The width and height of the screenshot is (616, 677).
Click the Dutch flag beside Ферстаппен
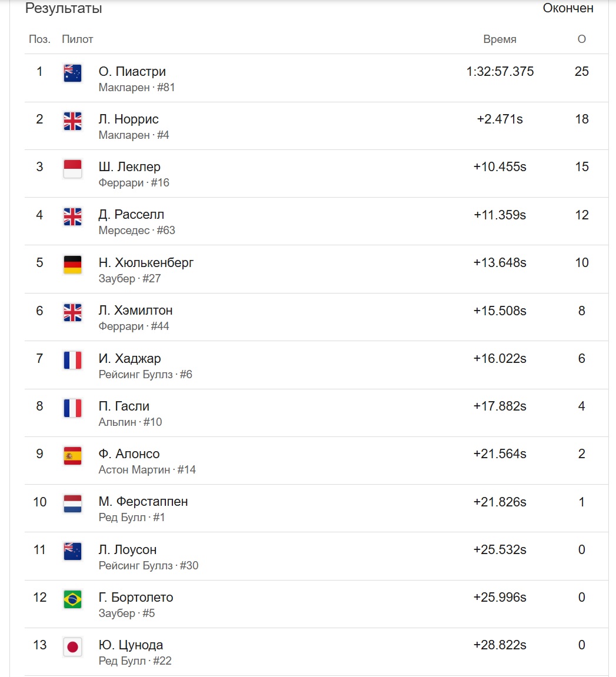click(72, 503)
